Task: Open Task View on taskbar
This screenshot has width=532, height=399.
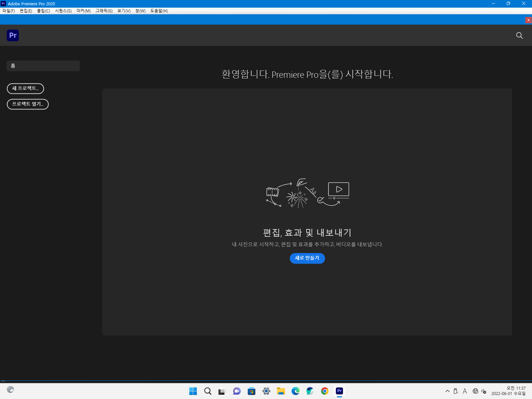Action: pos(222,391)
